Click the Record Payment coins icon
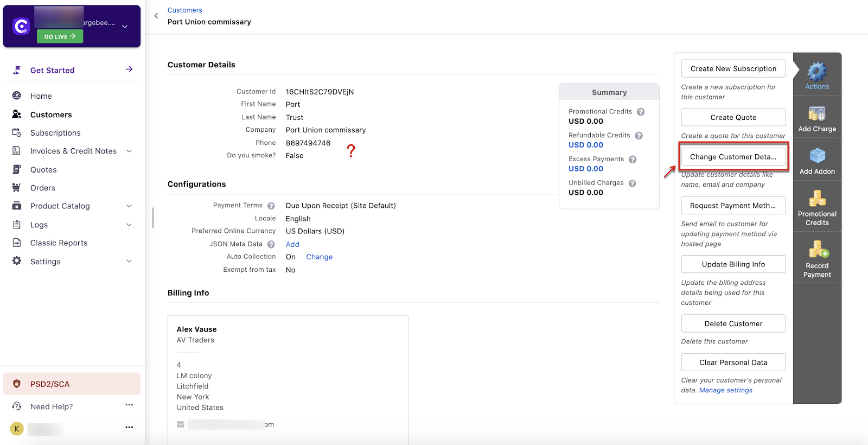 click(x=818, y=250)
